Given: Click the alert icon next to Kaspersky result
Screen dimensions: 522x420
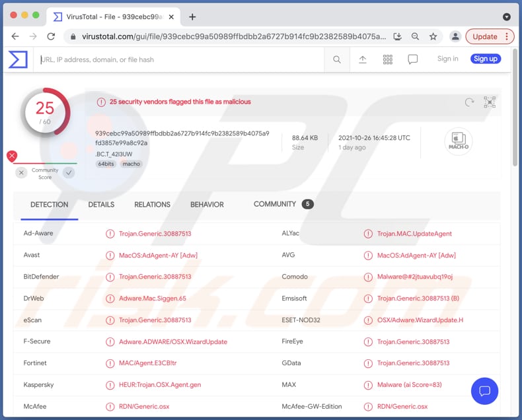Looking at the screenshot, I should point(110,385).
